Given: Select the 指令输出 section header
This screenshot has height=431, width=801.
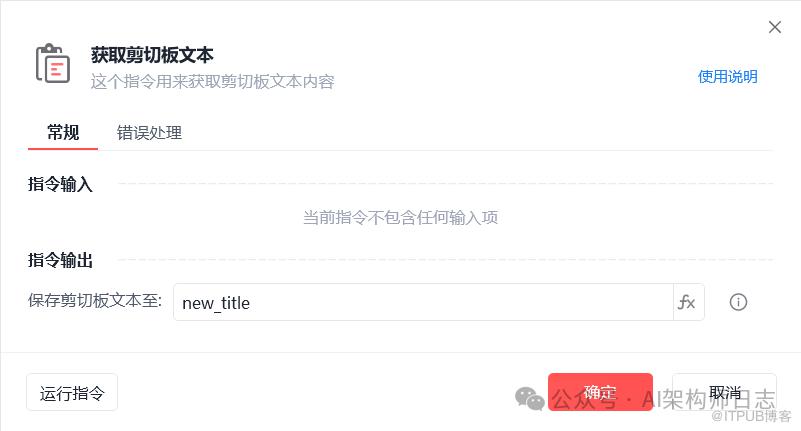Looking at the screenshot, I should (60, 260).
